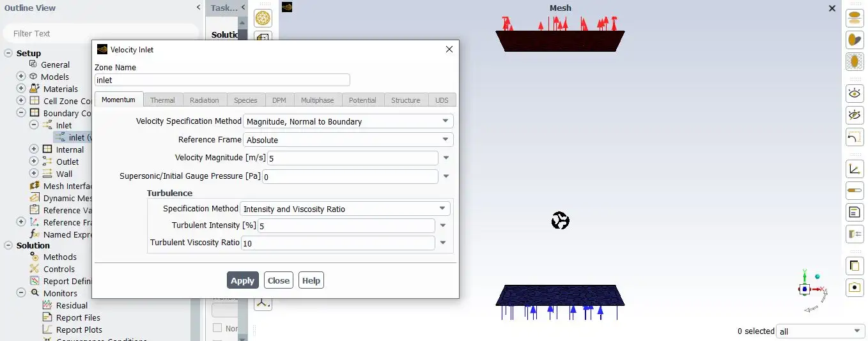Select Materials in the outline tree
Screen dimensions: 868x341
click(x=61, y=89)
